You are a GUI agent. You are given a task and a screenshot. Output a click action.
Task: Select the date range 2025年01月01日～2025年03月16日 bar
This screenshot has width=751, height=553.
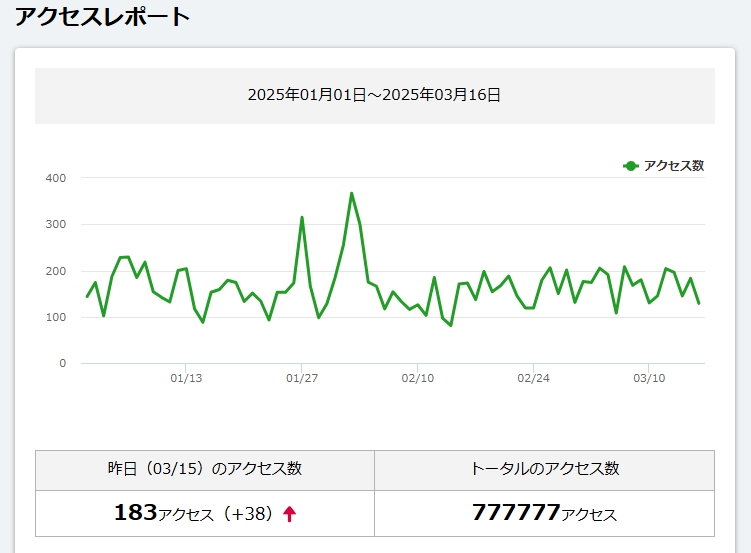(374, 96)
